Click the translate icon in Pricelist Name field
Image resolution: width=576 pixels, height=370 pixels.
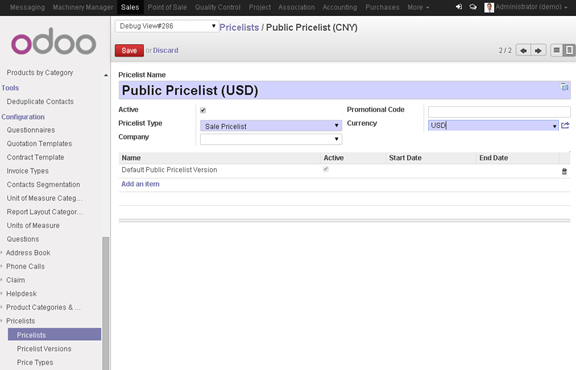coord(565,87)
